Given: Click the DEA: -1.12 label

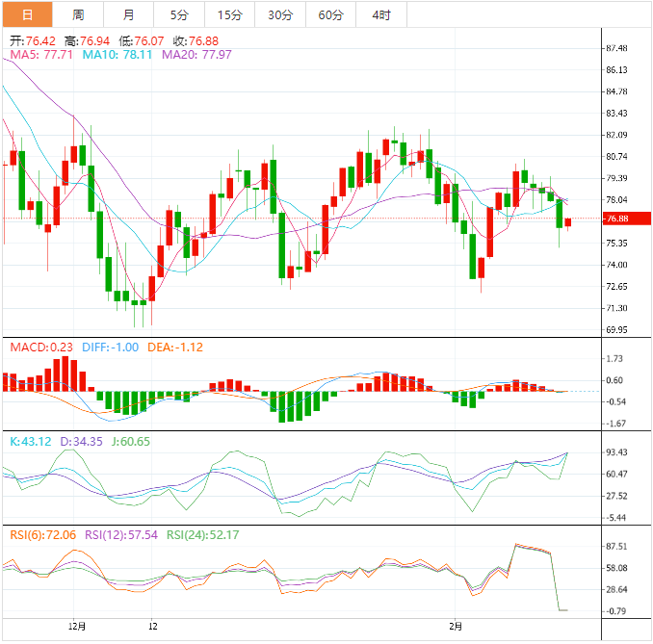Looking at the screenshot, I should (x=174, y=348).
